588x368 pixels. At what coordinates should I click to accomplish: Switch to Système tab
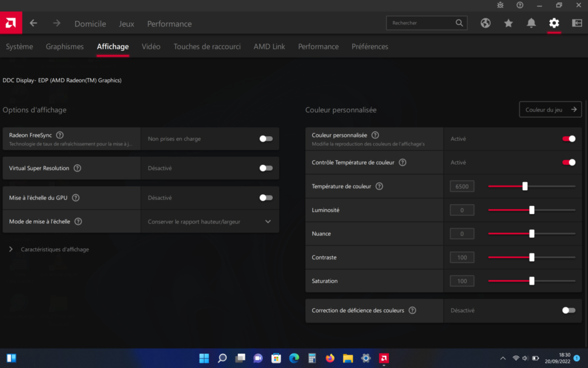pyautogui.click(x=19, y=46)
